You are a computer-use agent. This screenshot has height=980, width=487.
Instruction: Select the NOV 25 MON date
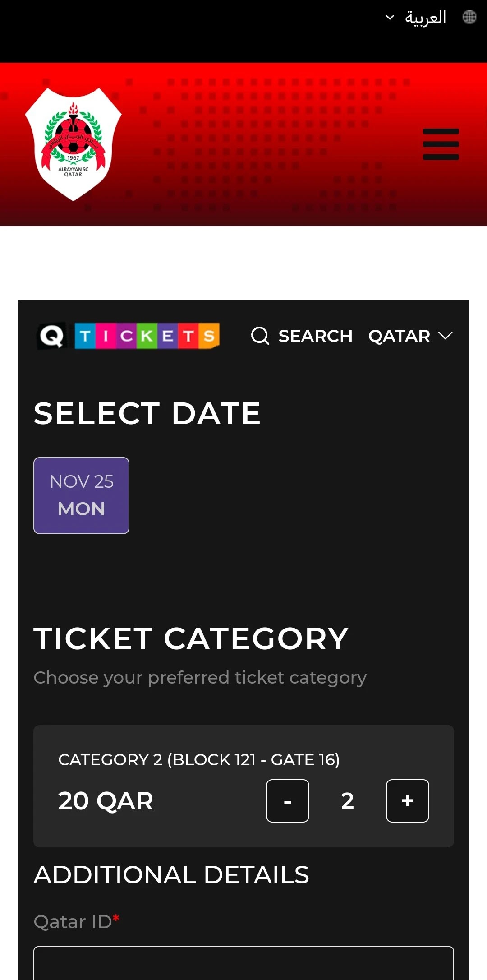pyautogui.click(x=81, y=495)
